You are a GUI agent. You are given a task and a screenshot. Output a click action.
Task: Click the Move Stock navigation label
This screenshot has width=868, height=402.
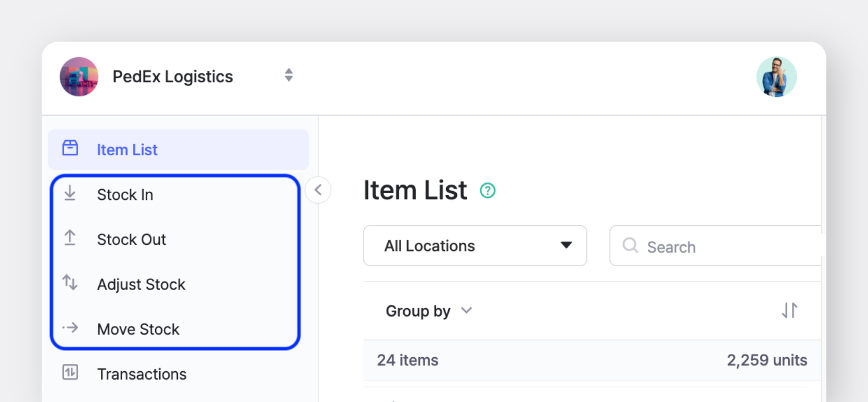click(138, 329)
